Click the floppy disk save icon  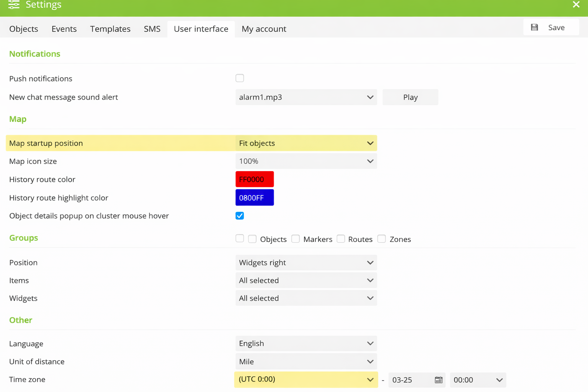(x=534, y=27)
